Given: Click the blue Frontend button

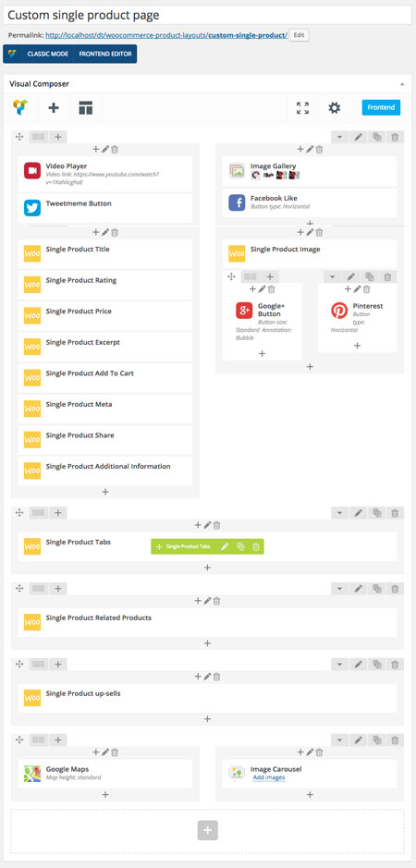Looking at the screenshot, I should (x=381, y=107).
